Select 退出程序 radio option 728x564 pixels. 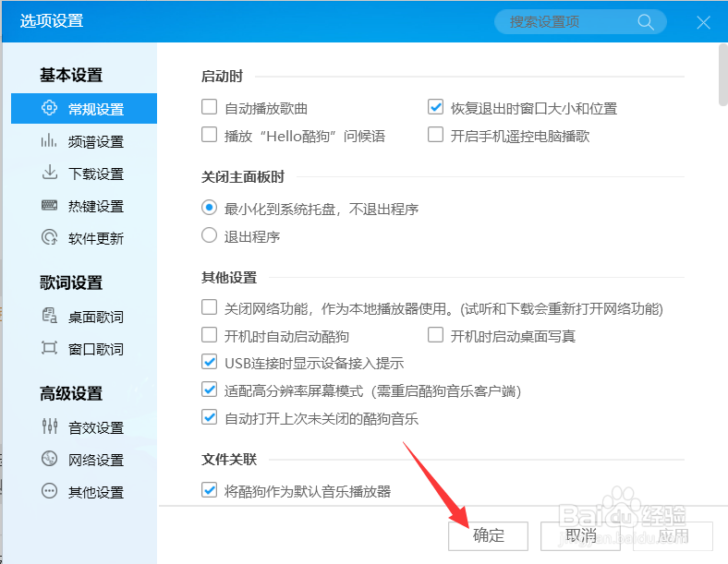(x=209, y=235)
